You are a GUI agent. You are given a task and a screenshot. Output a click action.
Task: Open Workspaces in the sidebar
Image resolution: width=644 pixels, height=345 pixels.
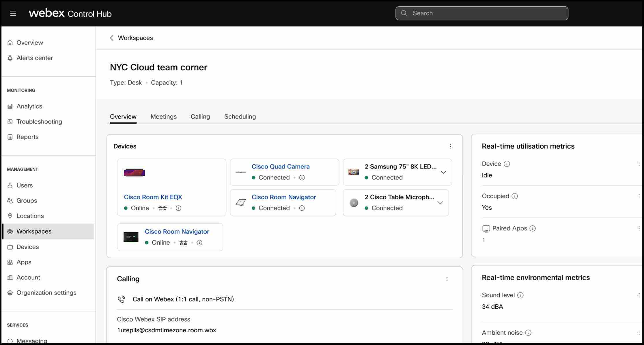[x=48, y=231]
